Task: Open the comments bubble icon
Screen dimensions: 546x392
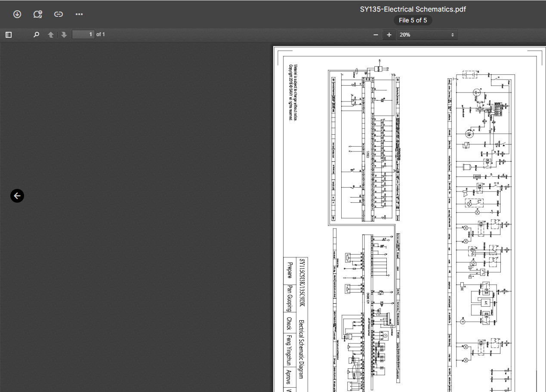Action: (38, 14)
